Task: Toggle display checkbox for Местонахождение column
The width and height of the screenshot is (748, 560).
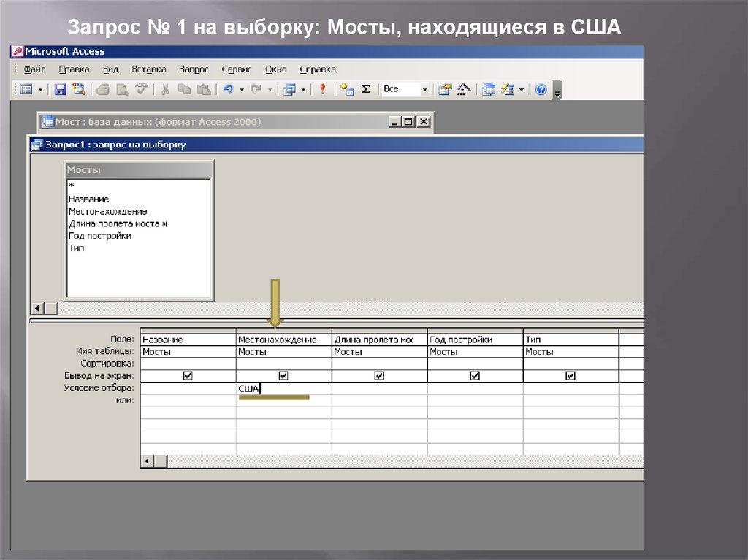Action: [x=283, y=376]
